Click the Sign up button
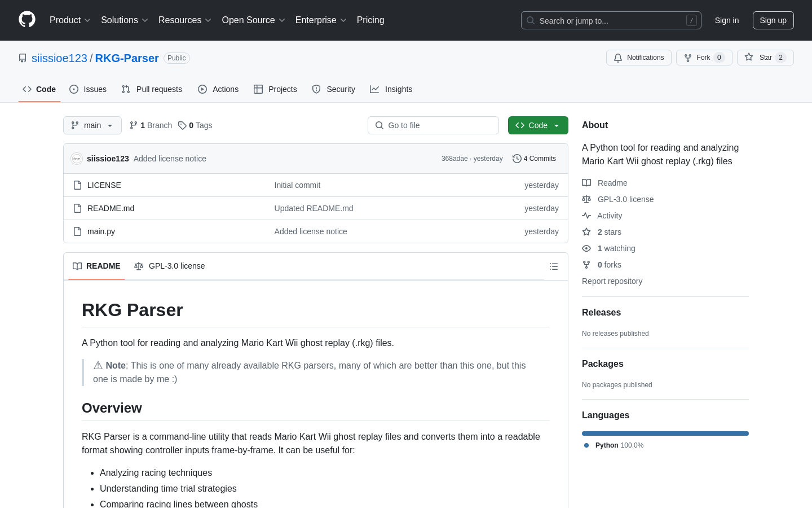The image size is (812, 508). click(x=773, y=20)
